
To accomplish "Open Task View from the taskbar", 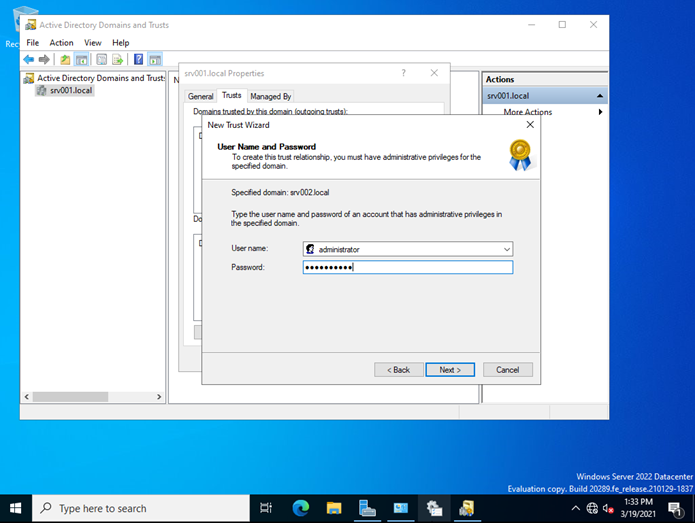I will [x=266, y=508].
